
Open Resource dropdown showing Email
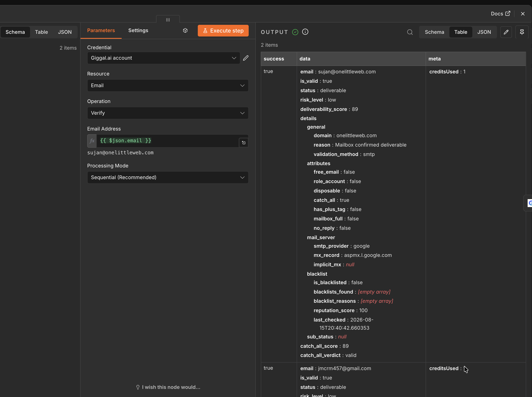pyautogui.click(x=168, y=85)
